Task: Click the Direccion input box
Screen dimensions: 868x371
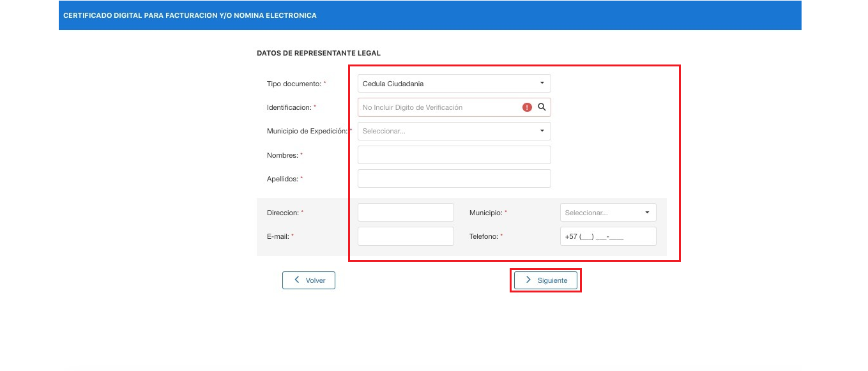Action: [406, 213]
